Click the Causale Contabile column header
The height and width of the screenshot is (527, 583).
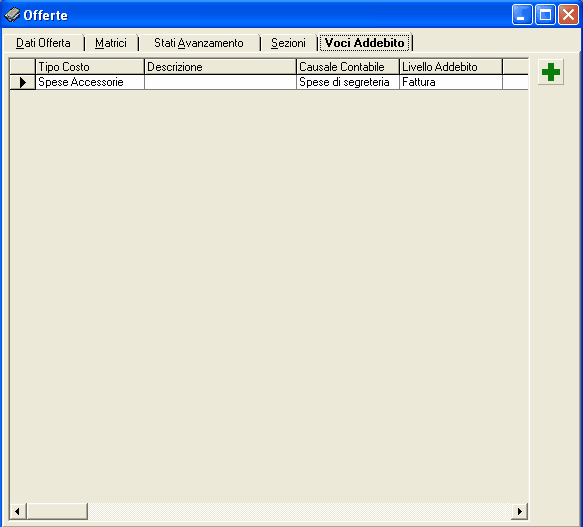coord(348,67)
